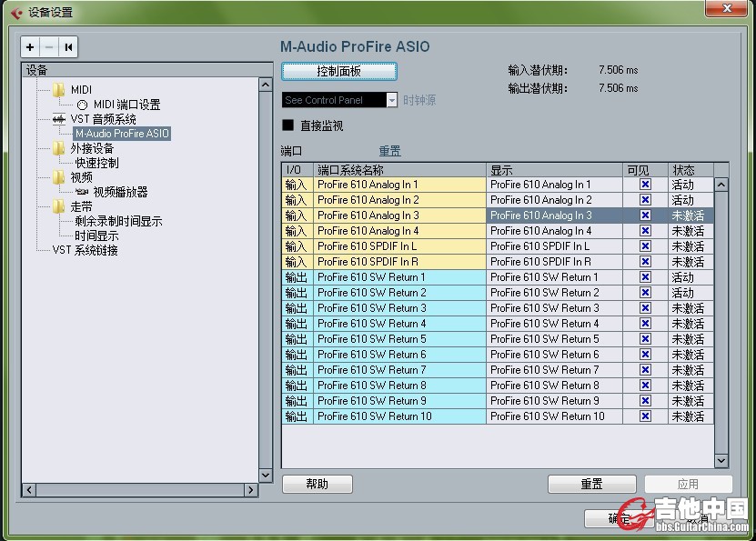The height and width of the screenshot is (541, 756).
Task: Click the plus add device icon
Action: 30,47
